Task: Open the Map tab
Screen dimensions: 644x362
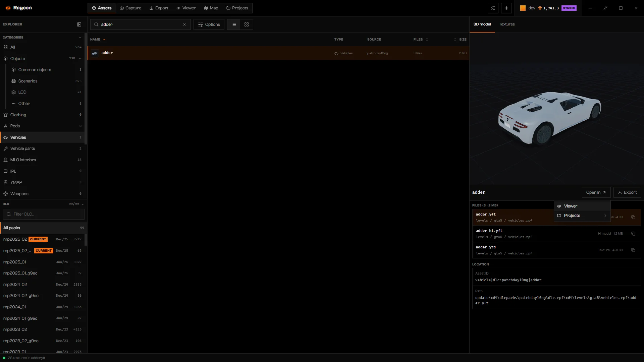Action: click(x=211, y=8)
